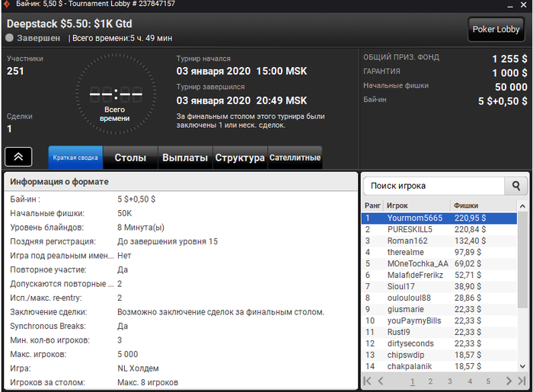Viewport: 533px width, 392px height.
Task: Switch to the Структура tab
Action: 240,158
